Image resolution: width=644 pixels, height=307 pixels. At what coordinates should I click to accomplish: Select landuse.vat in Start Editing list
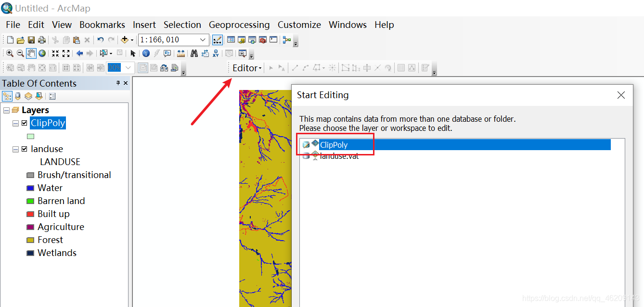click(340, 156)
